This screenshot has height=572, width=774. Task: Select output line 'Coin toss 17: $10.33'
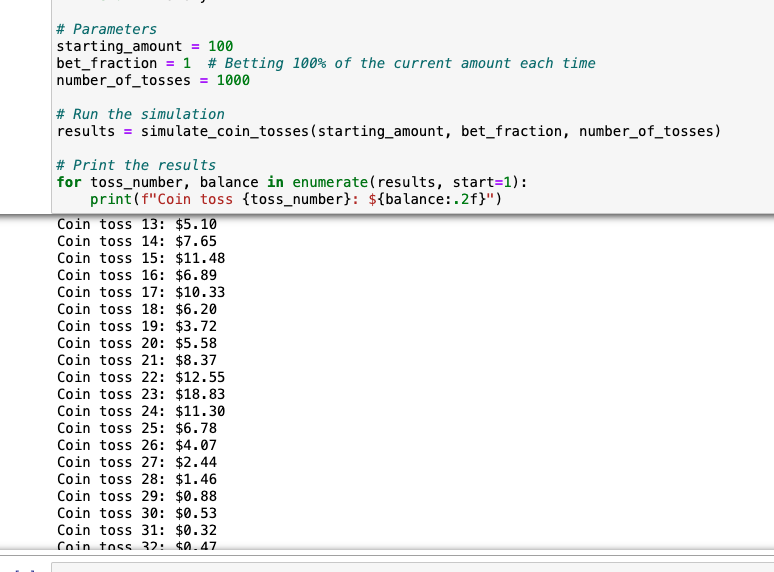(x=141, y=292)
